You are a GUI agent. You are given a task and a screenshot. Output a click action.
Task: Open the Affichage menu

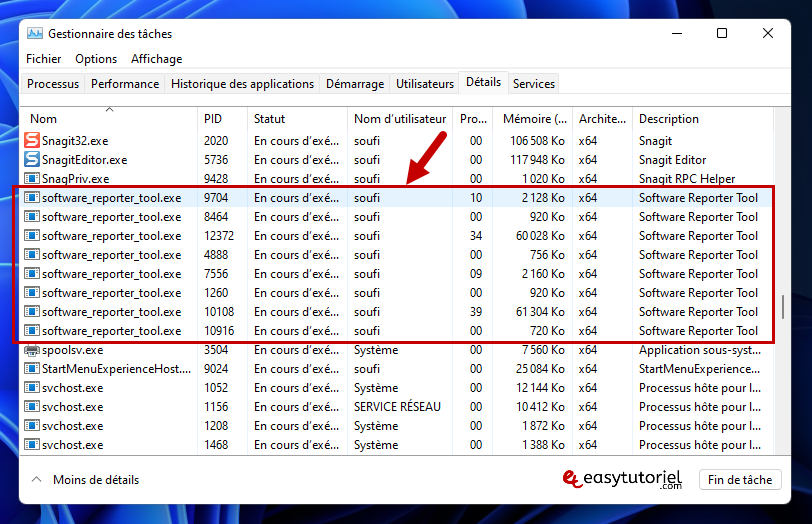[x=156, y=59]
